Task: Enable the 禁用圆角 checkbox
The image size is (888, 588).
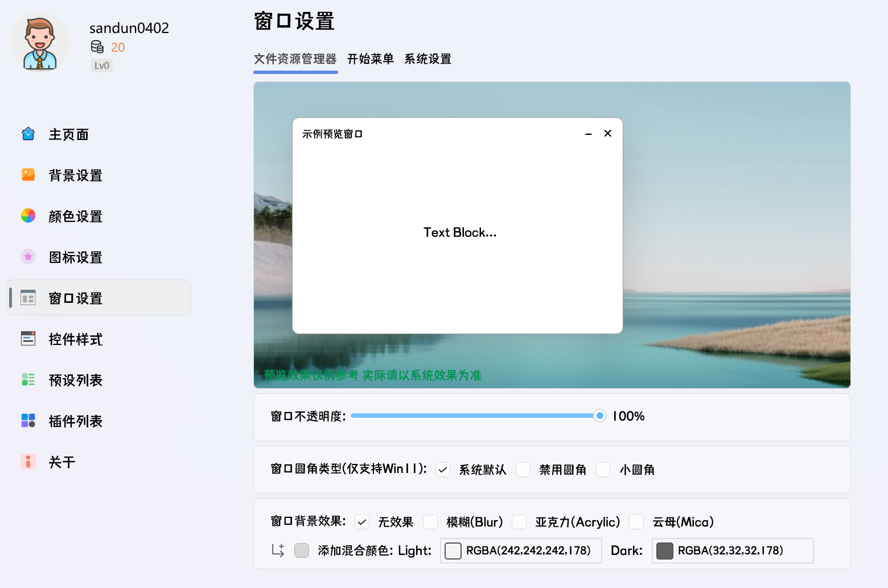Action: (523, 470)
